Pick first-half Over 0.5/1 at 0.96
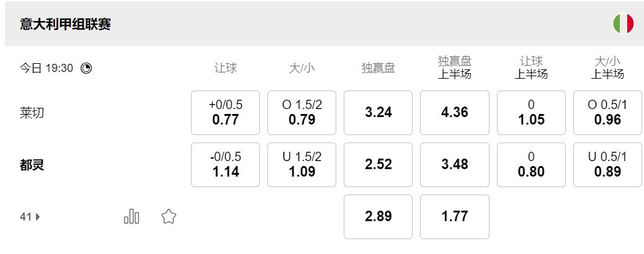The image size is (644, 254). pyautogui.click(x=607, y=113)
